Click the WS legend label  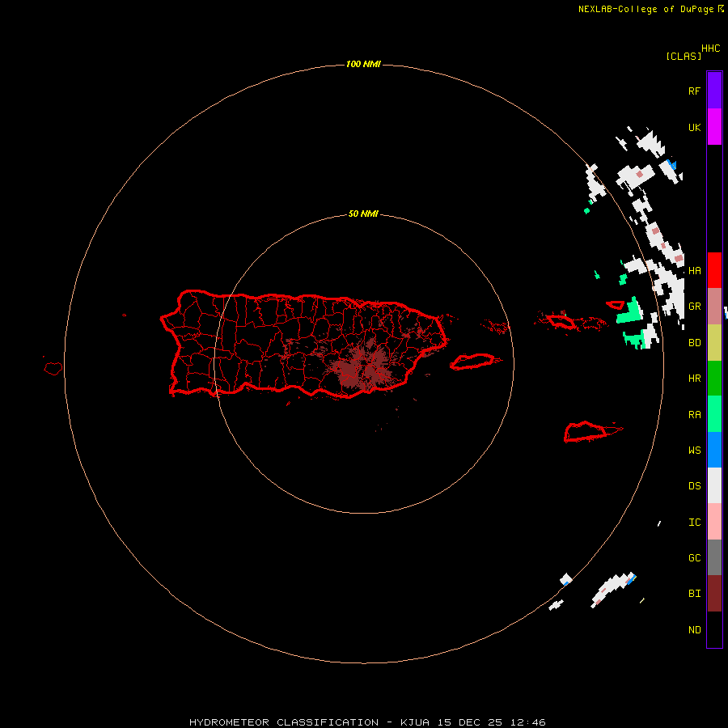694,450
